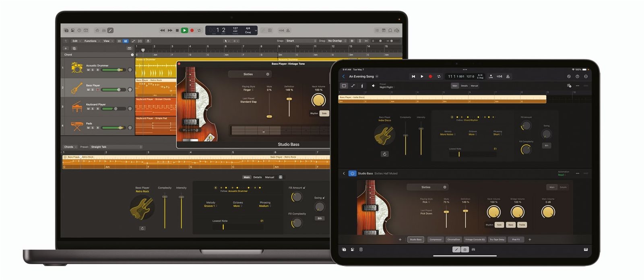Tap the Go to Beginning button on iPad

[x=413, y=76]
